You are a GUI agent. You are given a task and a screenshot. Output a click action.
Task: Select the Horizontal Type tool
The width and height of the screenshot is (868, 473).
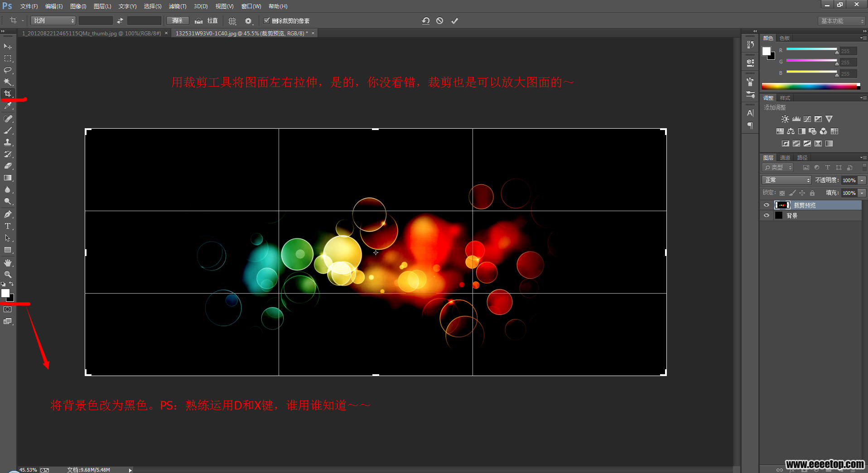pyautogui.click(x=8, y=226)
